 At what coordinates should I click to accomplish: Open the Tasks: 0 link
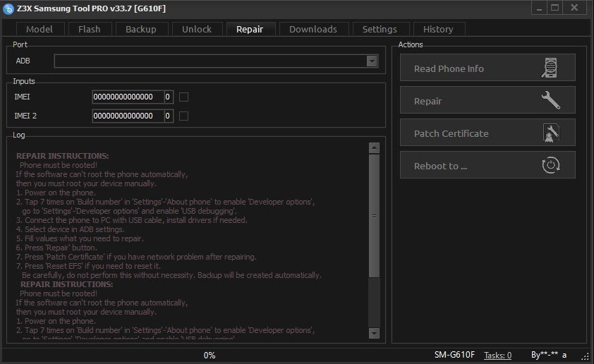[x=498, y=356]
